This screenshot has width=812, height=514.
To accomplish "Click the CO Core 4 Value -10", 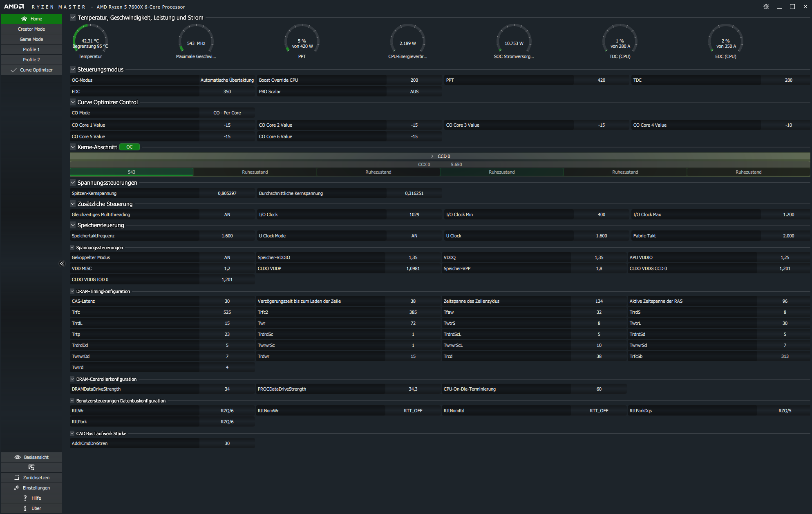I will (x=788, y=125).
